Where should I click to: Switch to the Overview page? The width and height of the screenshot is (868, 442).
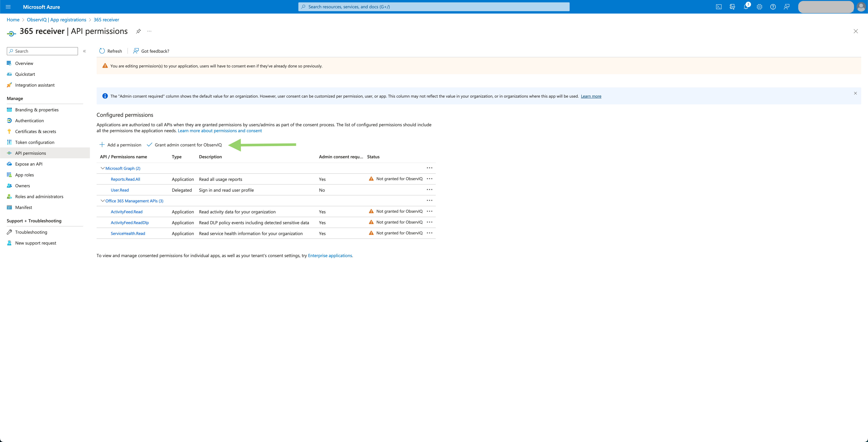coord(24,63)
